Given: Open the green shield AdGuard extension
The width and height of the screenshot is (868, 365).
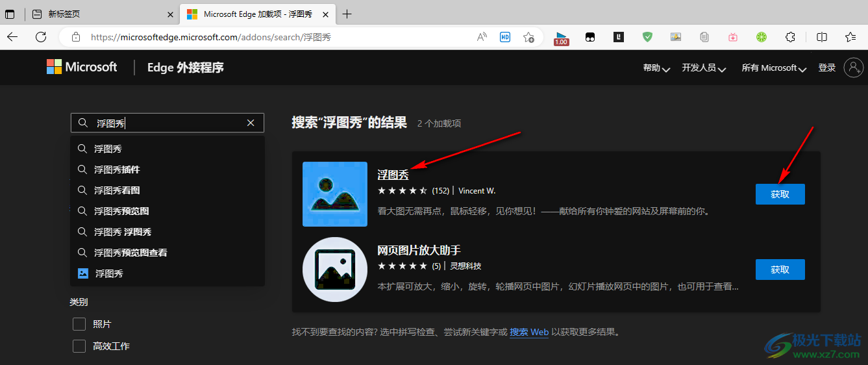Looking at the screenshot, I should click(647, 37).
